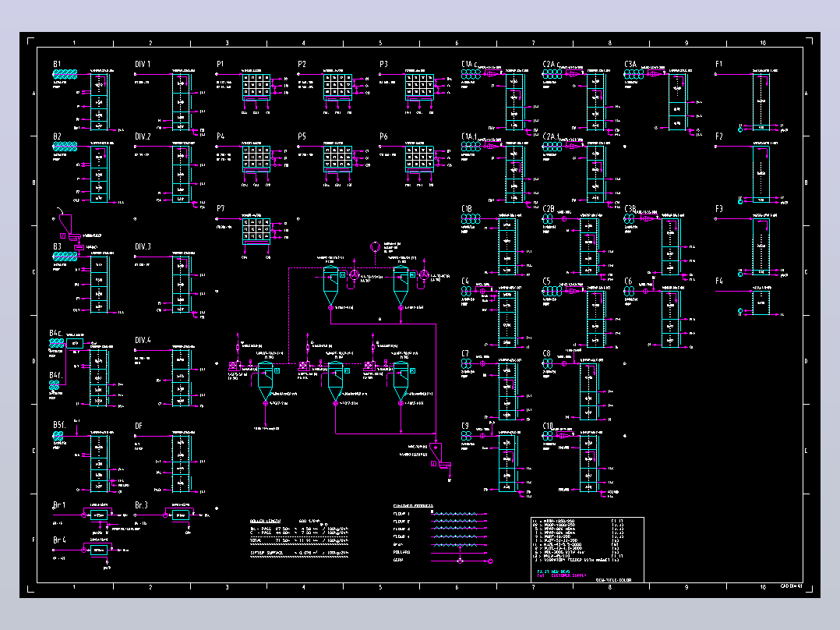Select the C10 label
This screenshot has width=840, height=630.
[x=548, y=426]
